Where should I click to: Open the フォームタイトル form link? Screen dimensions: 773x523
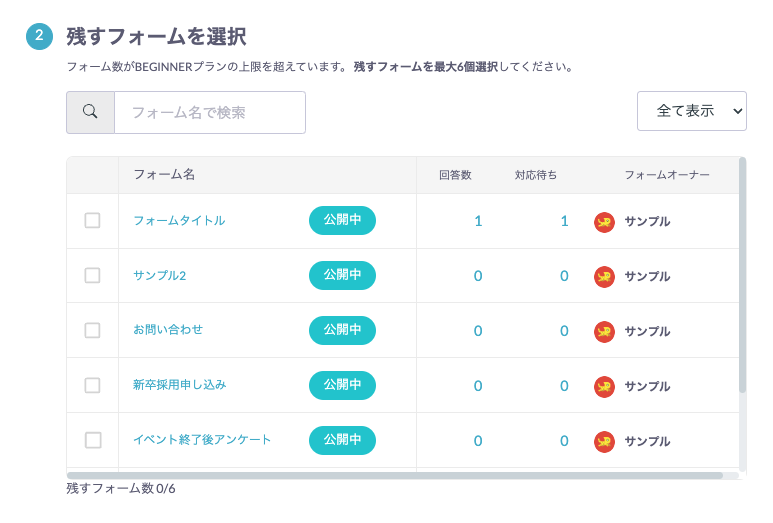[x=179, y=220]
